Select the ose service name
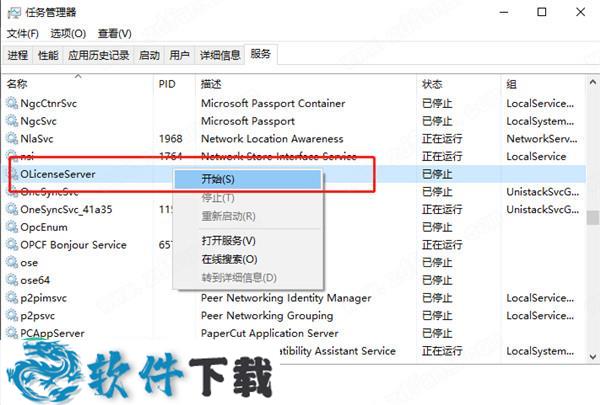 click(29, 263)
